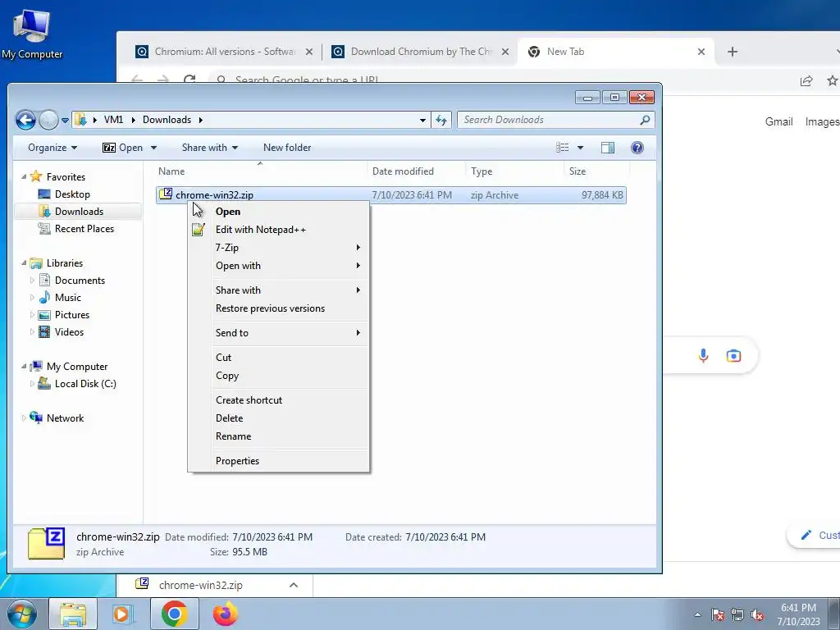The image size is (840, 630).
Task: Select My Computer in navigation pane
Action: coord(76,367)
